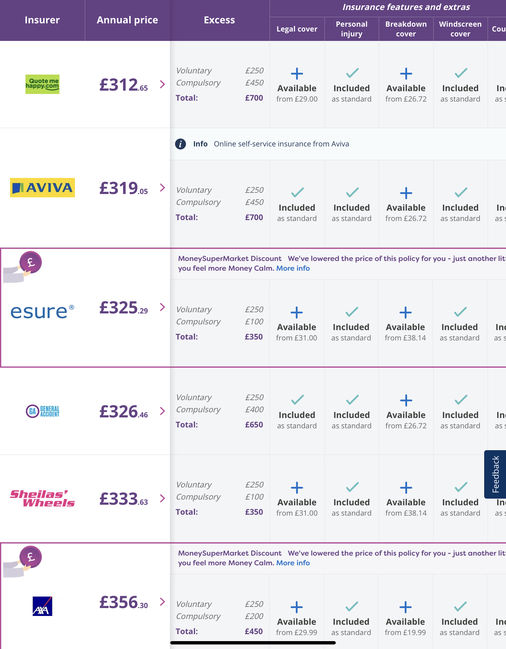
Task: Click the AXA insurer logo
Action: (42, 606)
